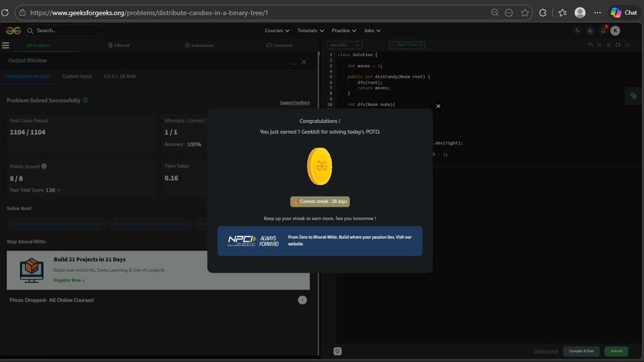Click the reset code icon in editor

[x=618, y=45]
